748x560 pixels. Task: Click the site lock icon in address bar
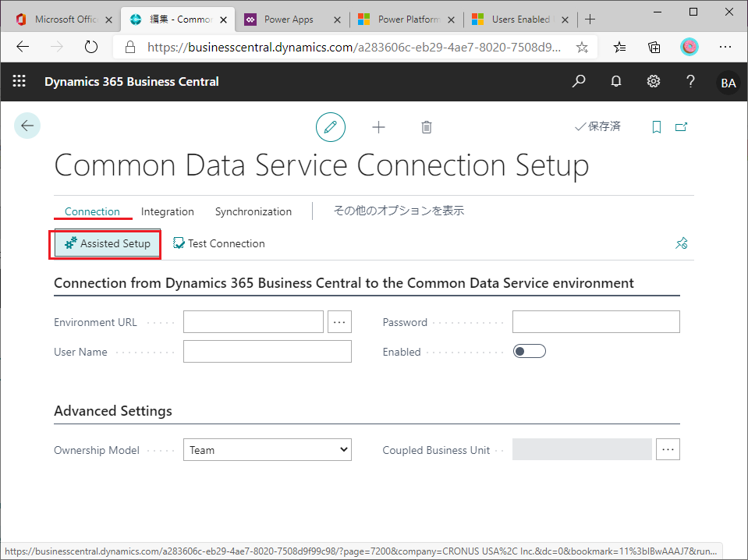click(130, 47)
